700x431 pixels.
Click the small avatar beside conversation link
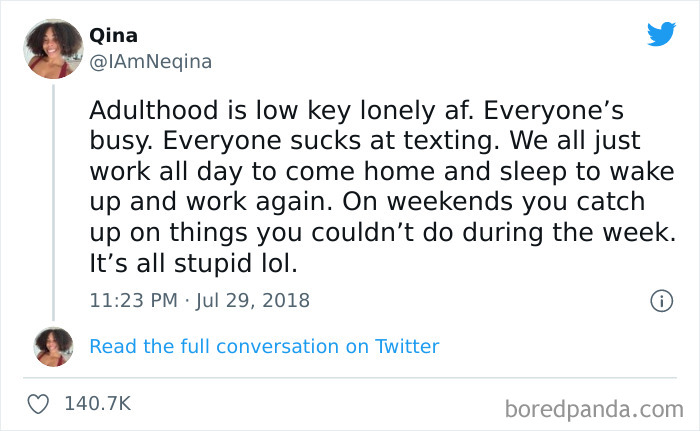(53, 346)
